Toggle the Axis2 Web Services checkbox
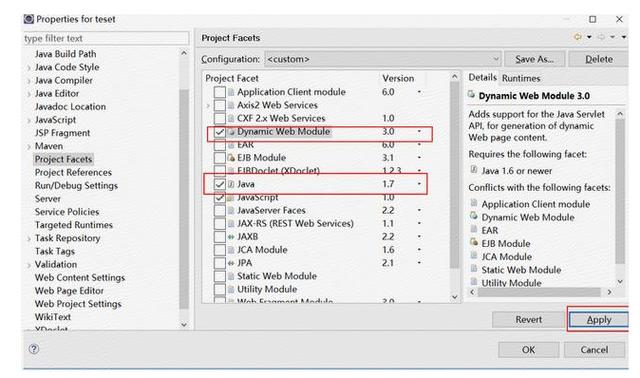This screenshot has height=378, width=640. coord(220,105)
